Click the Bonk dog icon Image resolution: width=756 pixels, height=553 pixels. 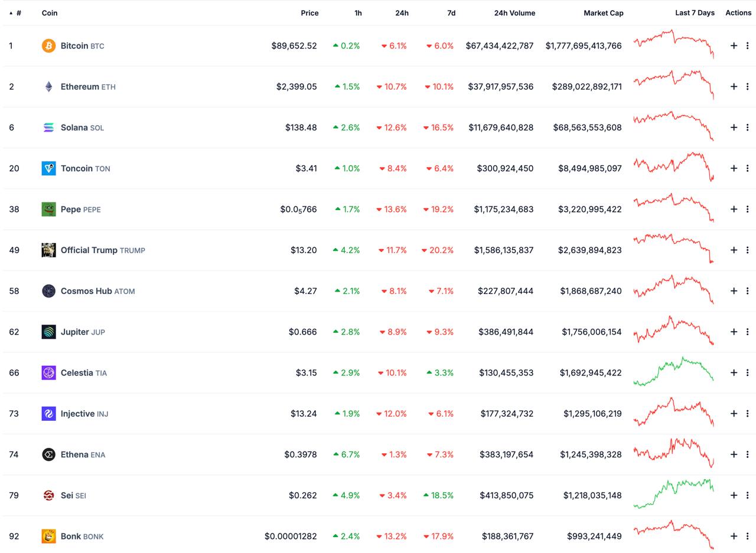tap(48, 536)
